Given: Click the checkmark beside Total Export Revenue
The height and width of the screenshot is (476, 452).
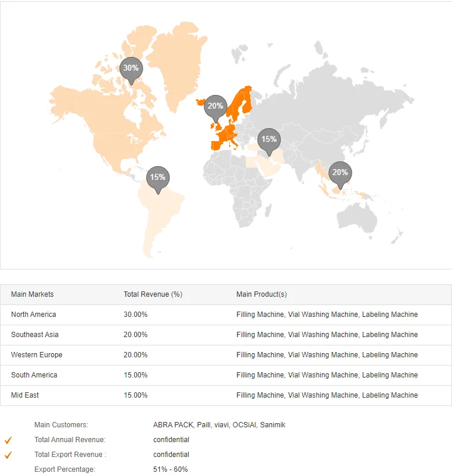Looking at the screenshot, I should tap(8, 455).
